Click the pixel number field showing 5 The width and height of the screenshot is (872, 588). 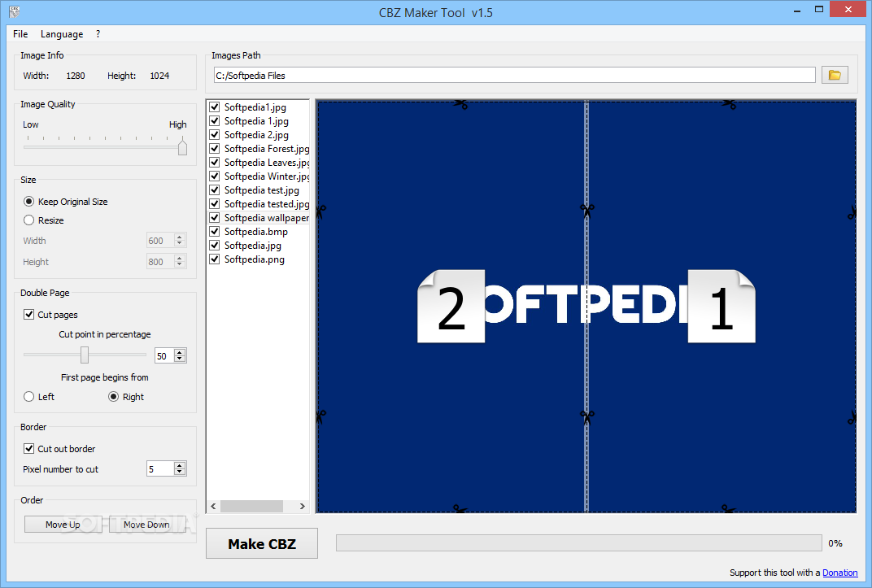coord(161,469)
